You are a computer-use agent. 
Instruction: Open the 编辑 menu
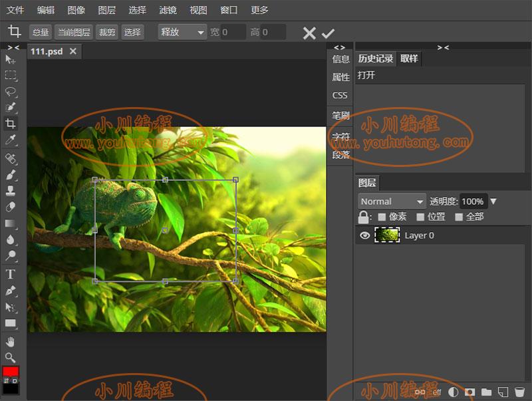click(x=46, y=10)
